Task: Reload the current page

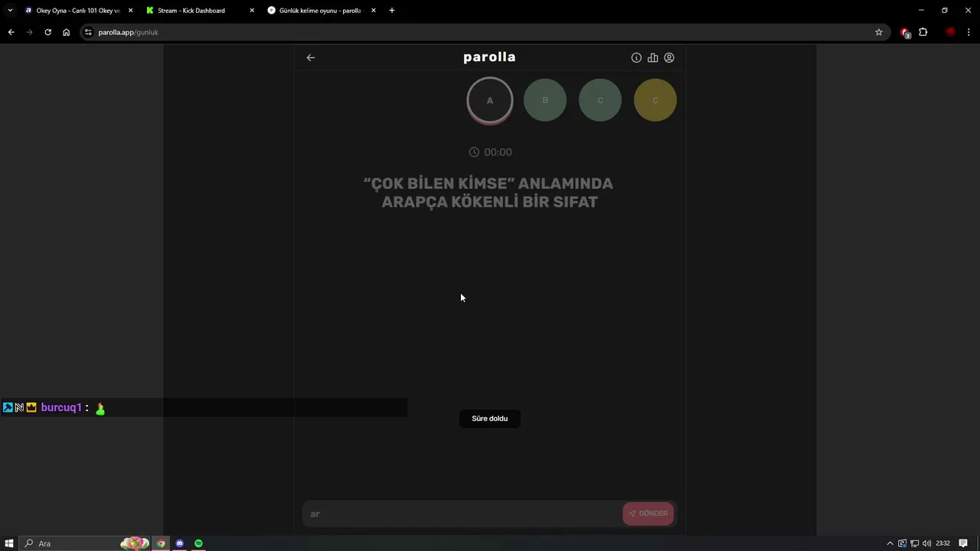Action: [x=47, y=32]
